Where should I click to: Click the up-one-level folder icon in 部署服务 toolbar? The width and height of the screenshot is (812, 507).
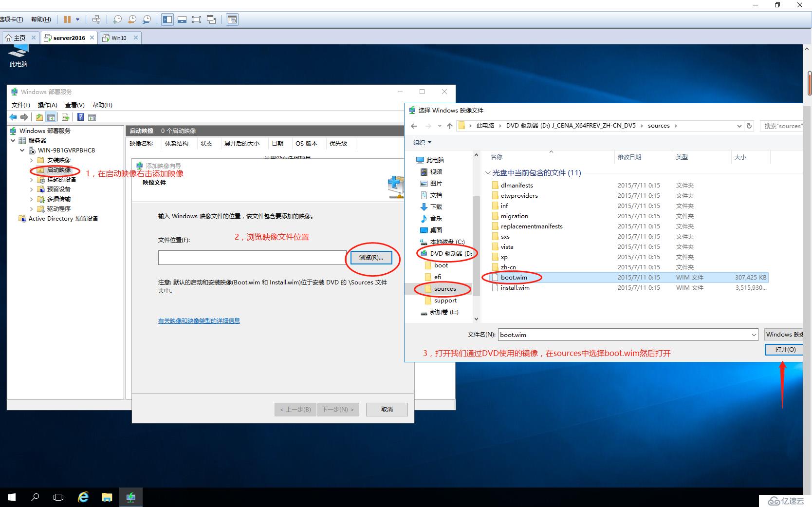39,117
